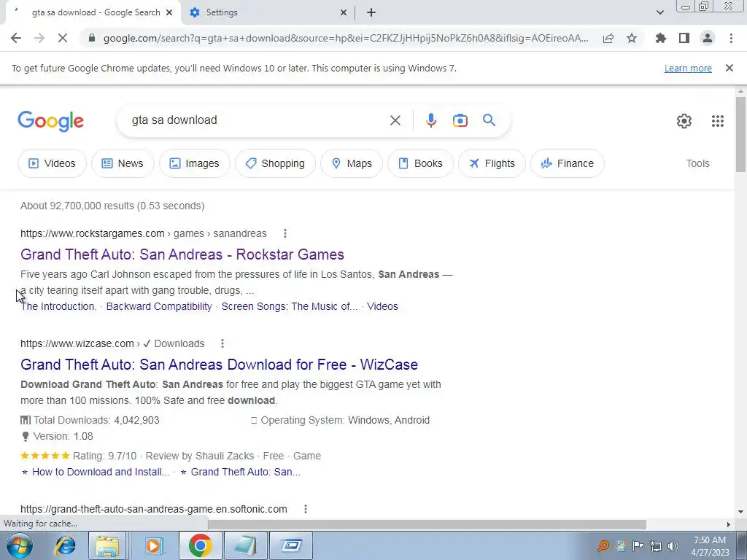The width and height of the screenshot is (747, 560).
Task: Open the WizCase Download for Free result
Action: [219, 365]
